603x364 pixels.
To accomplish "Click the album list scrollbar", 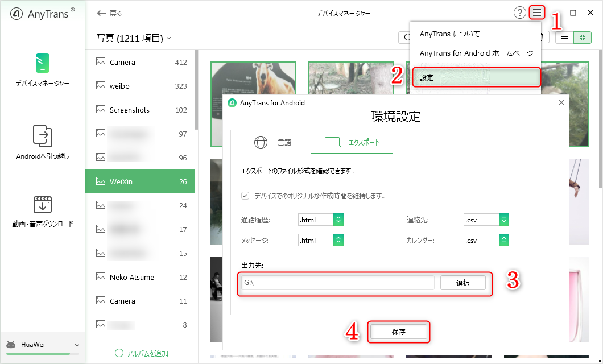I will tap(196, 90).
